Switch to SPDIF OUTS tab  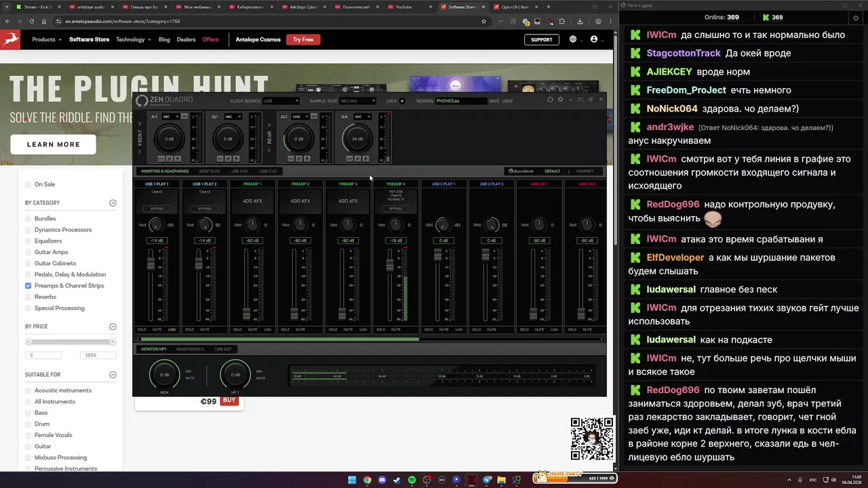pyautogui.click(x=210, y=171)
